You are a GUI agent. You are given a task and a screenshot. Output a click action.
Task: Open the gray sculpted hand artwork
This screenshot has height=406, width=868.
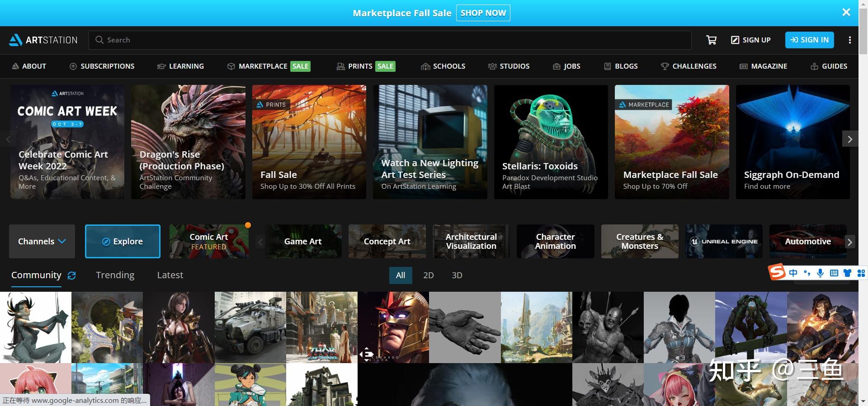pyautogui.click(x=465, y=327)
